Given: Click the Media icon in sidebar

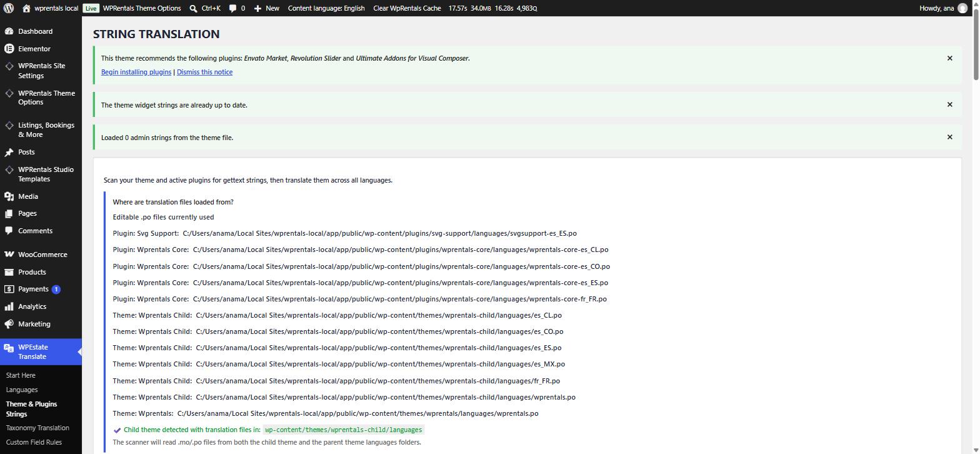Looking at the screenshot, I should [x=9, y=196].
